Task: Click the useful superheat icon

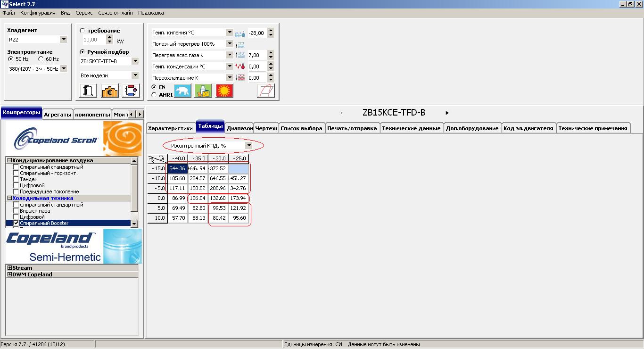Action: point(240,44)
